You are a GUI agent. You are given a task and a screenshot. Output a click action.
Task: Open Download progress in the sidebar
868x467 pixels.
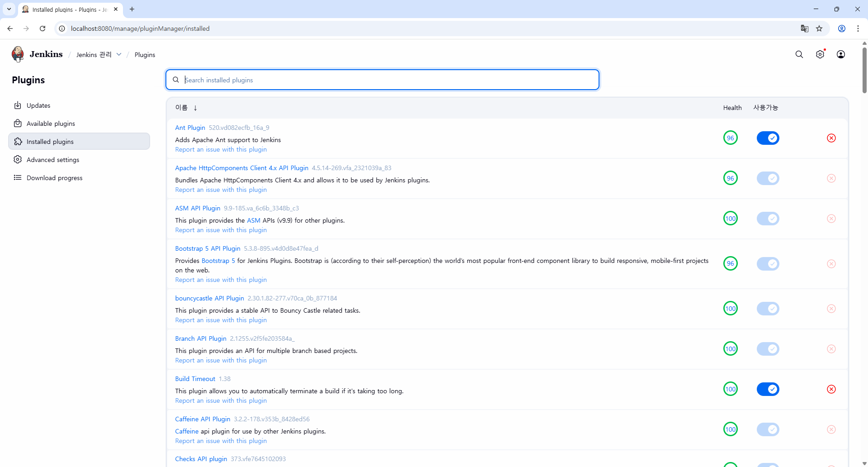pyautogui.click(x=79, y=178)
